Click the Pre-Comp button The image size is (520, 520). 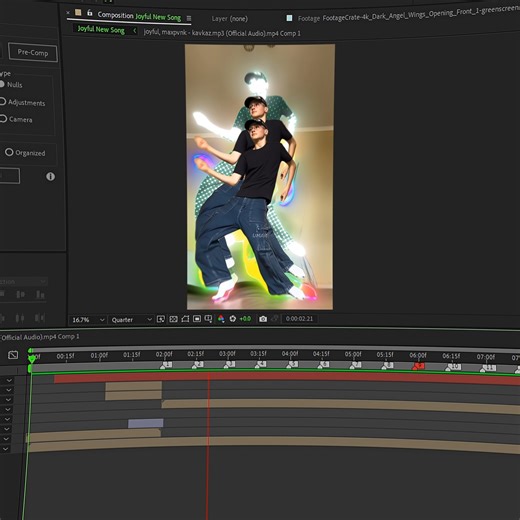click(33, 52)
